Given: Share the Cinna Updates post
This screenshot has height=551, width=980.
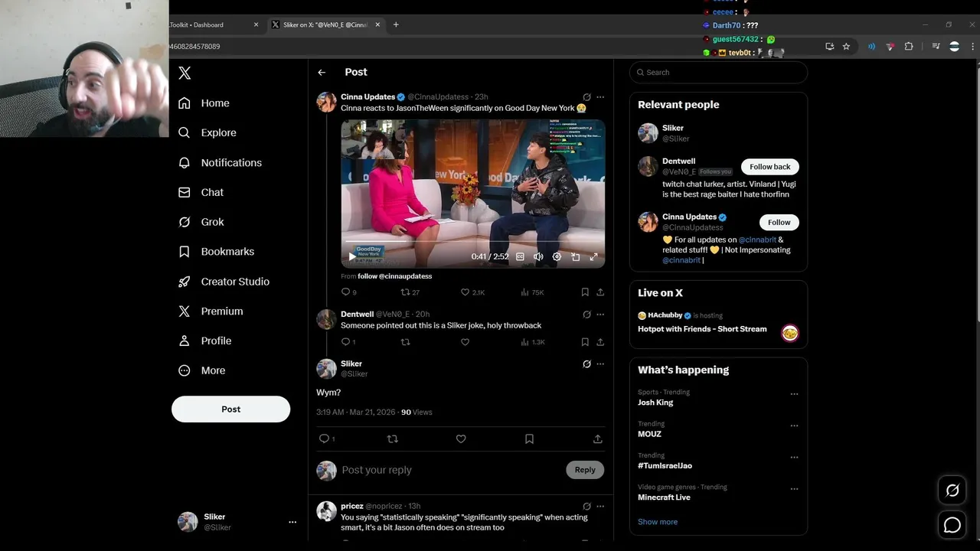Looking at the screenshot, I should (600, 292).
